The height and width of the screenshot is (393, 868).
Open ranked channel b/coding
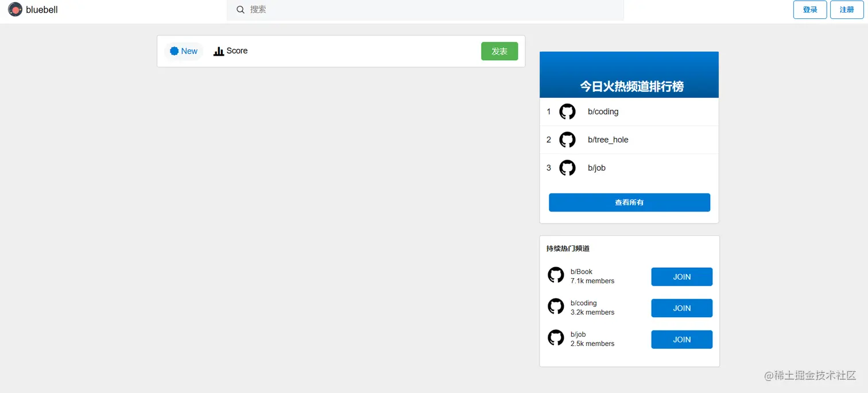click(x=603, y=111)
